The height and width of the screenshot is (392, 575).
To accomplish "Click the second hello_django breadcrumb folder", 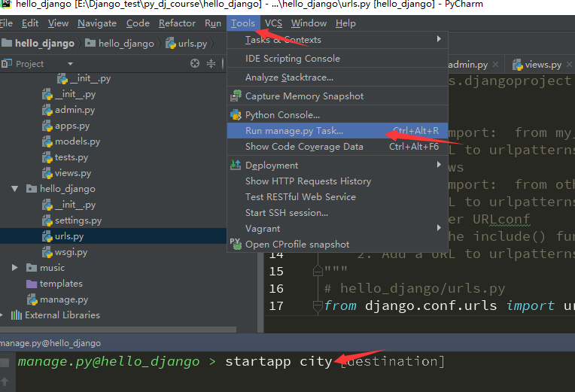I will tap(120, 44).
